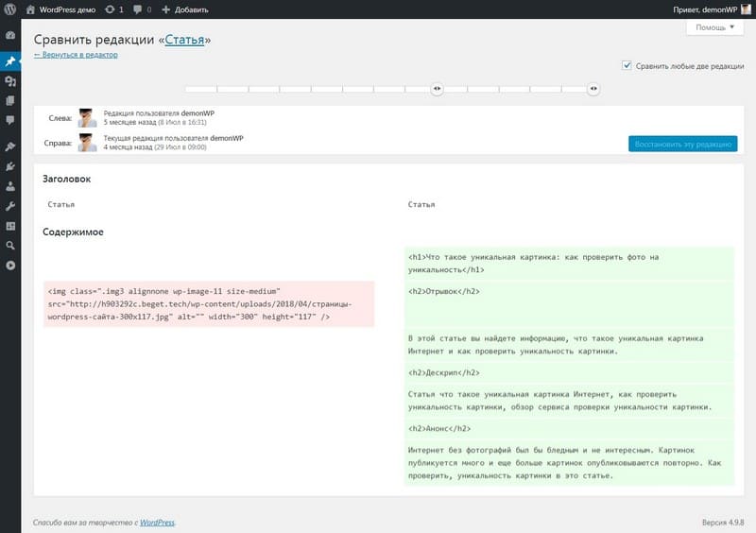Open the Привет, demonWP account menu

705,9
